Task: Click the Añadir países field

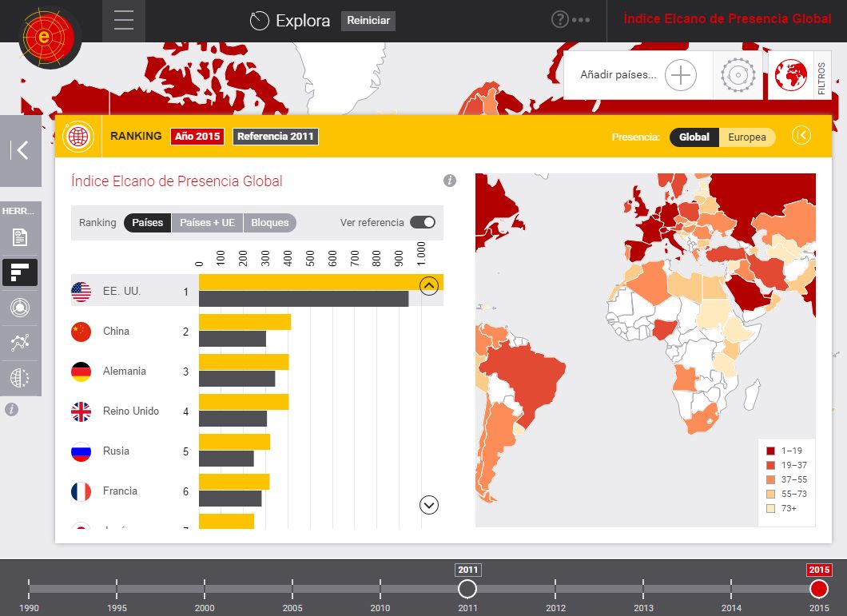Action: (x=618, y=74)
